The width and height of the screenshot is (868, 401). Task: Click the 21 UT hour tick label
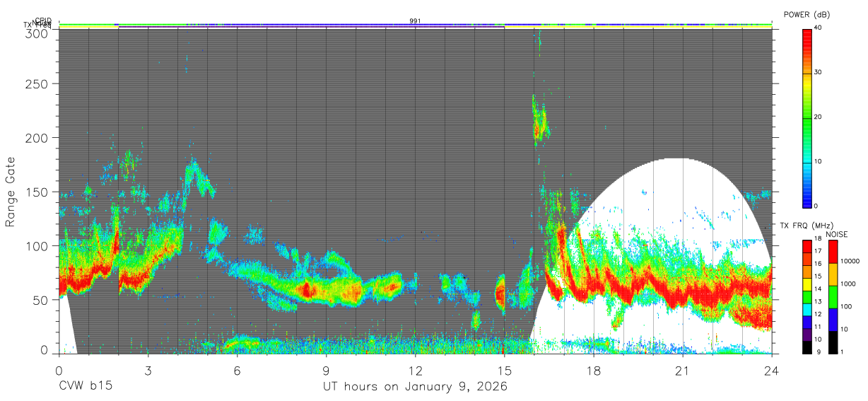pos(683,371)
